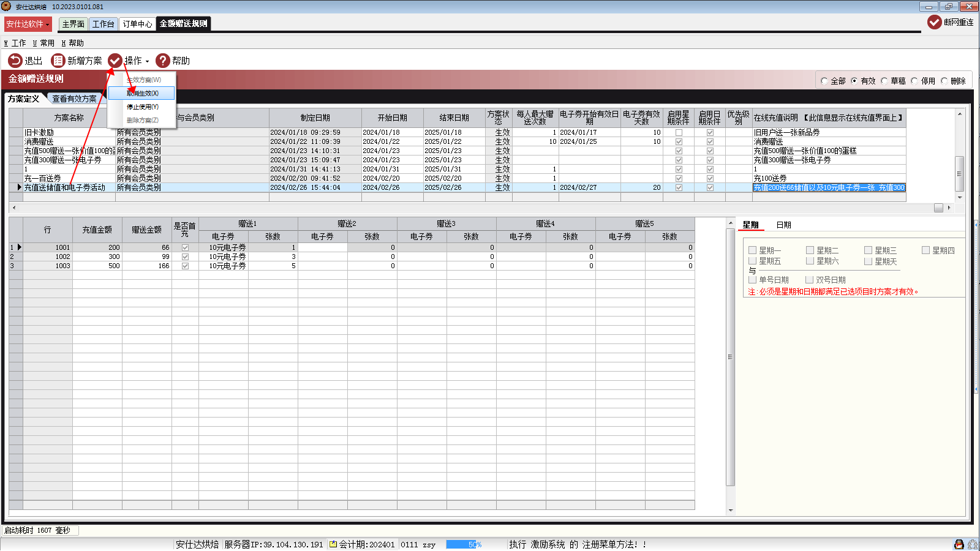Open the 工作 menu
This screenshot has width=980, height=551.
coord(15,43)
